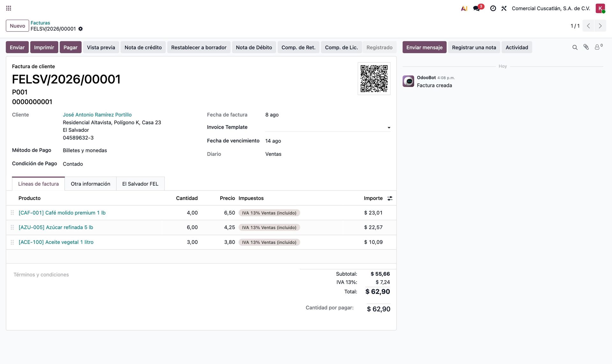Open the conversations chat icon
612x364 pixels.
[x=477, y=8]
